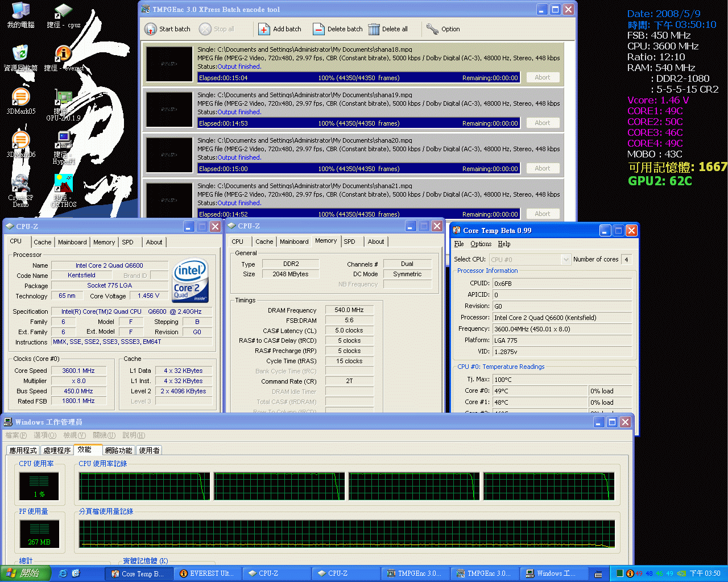Screen dimensions: 728x582
Task: Click the shana18.mpg preview thumbnail
Action: coord(169,64)
